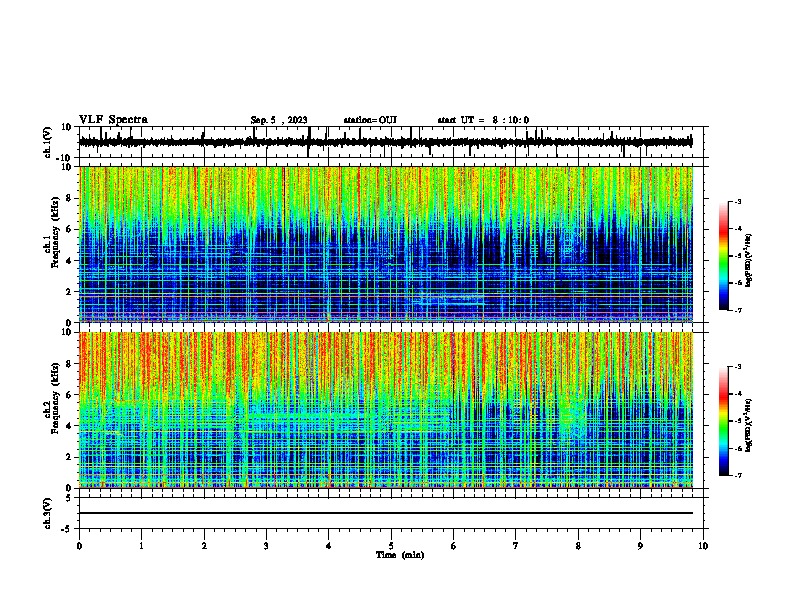
Task: Click the '-7' tick on ch.2 colorbar
Action: (738, 475)
